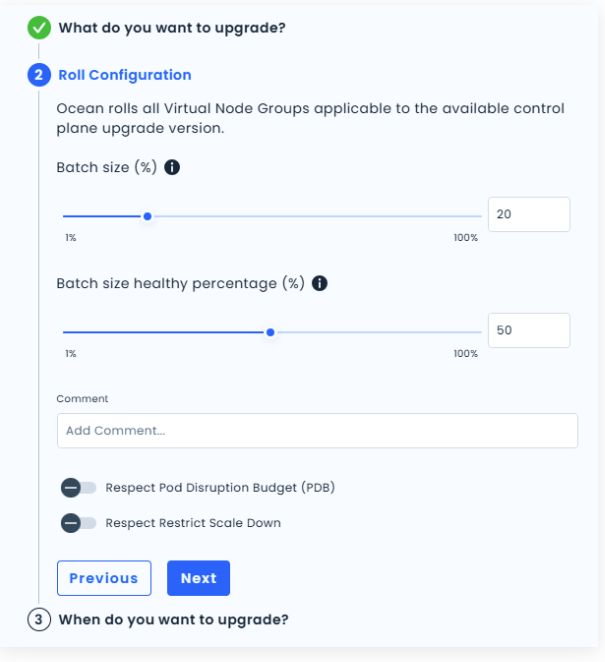Screen dimensions: 605x662
Task: Expand the 'When do you want to upgrade?' step
Action: (x=173, y=620)
